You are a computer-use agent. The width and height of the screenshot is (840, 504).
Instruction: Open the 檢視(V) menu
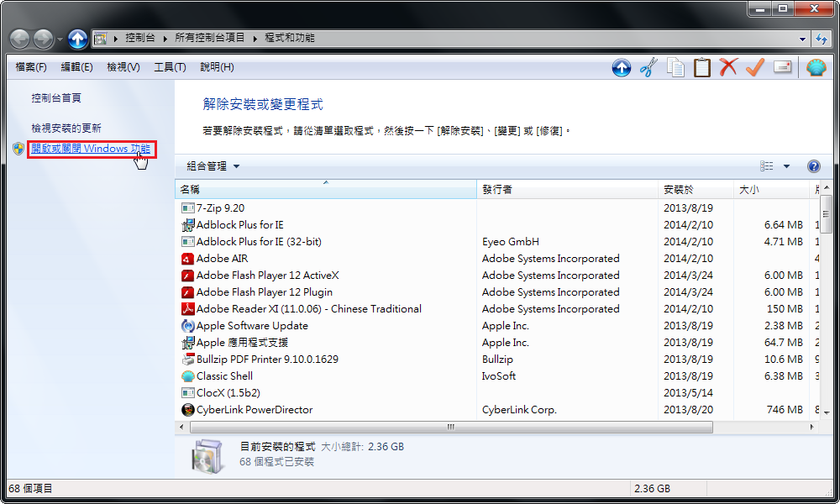point(123,67)
